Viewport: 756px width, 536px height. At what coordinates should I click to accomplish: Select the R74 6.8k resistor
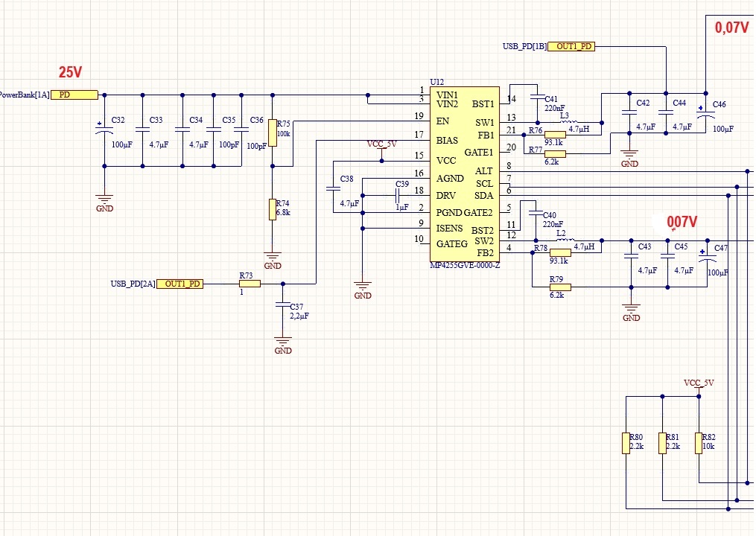pyautogui.click(x=273, y=209)
